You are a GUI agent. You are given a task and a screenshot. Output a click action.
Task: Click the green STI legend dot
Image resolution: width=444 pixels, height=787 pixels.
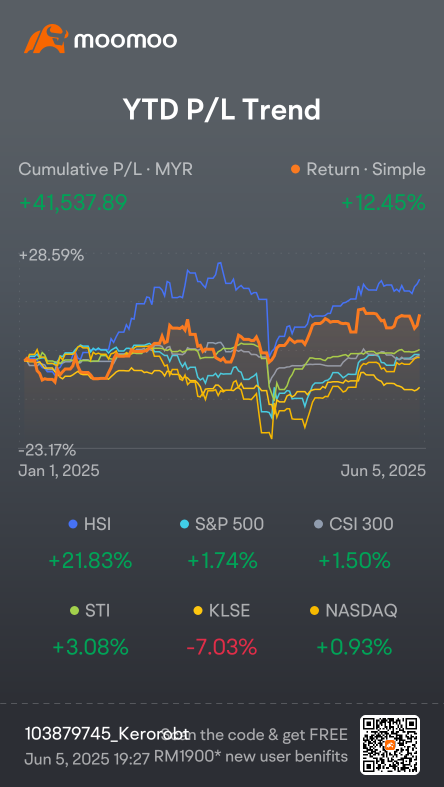pyautogui.click(x=75, y=611)
